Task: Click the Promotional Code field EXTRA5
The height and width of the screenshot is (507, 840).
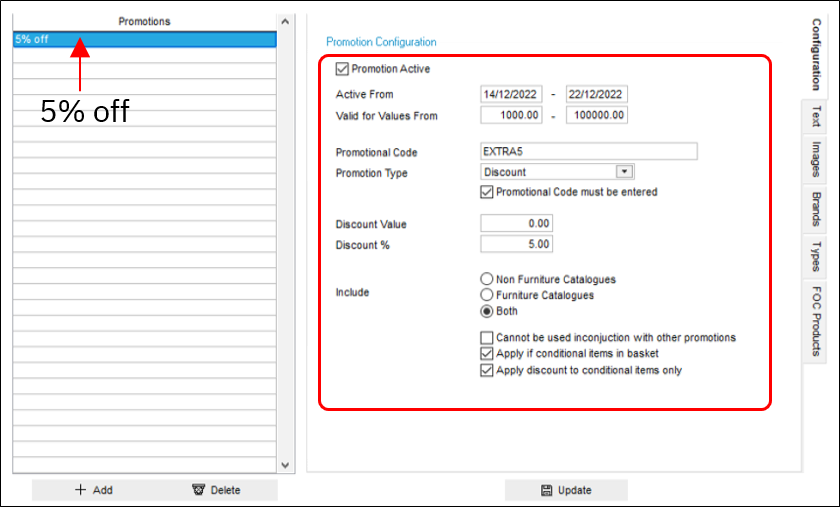Action: click(x=588, y=152)
